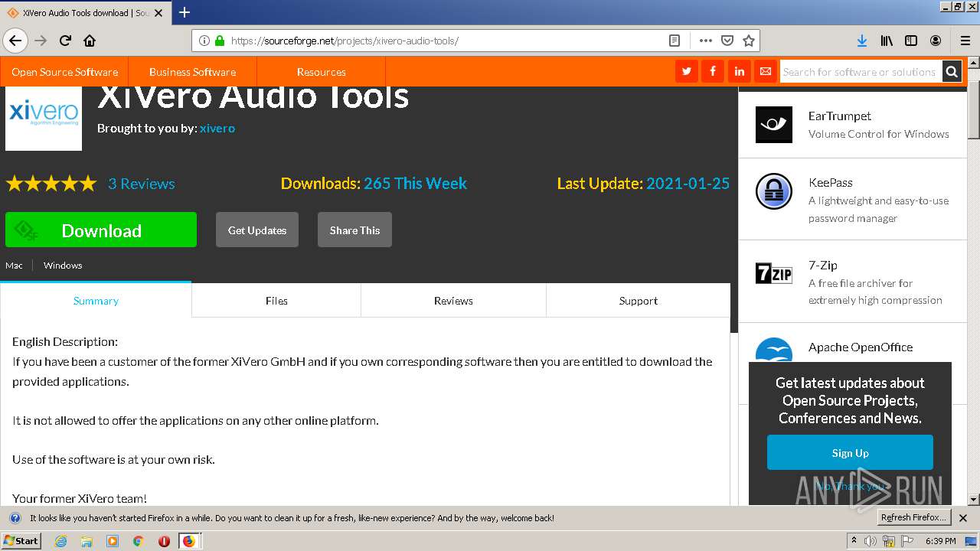Click the Share This button
The width and height of the screenshot is (980, 551).
tap(354, 230)
